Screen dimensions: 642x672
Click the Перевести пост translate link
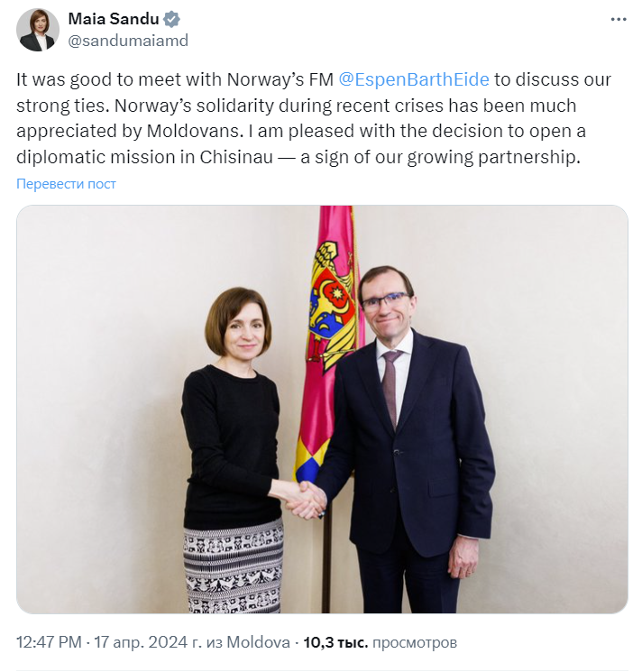pos(66,184)
